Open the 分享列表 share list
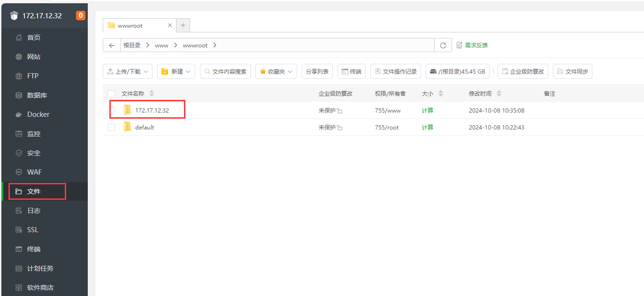The height and width of the screenshot is (296, 644). pyautogui.click(x=317, y=71)
